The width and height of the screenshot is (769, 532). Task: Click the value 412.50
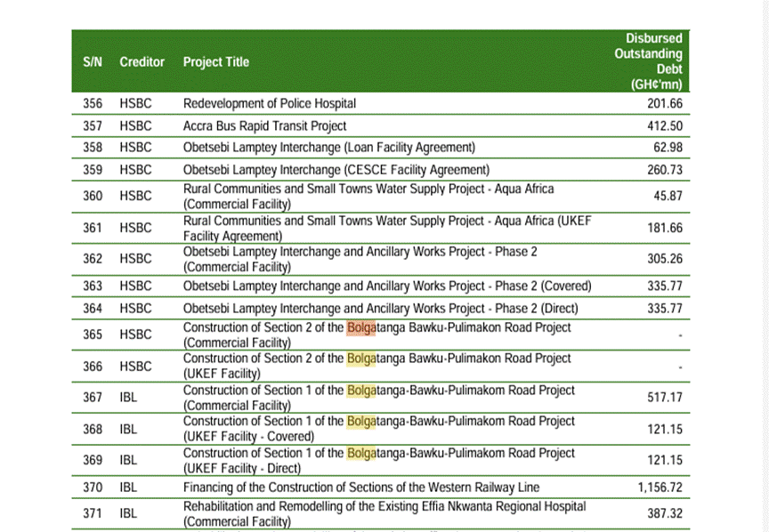point(665,126)
